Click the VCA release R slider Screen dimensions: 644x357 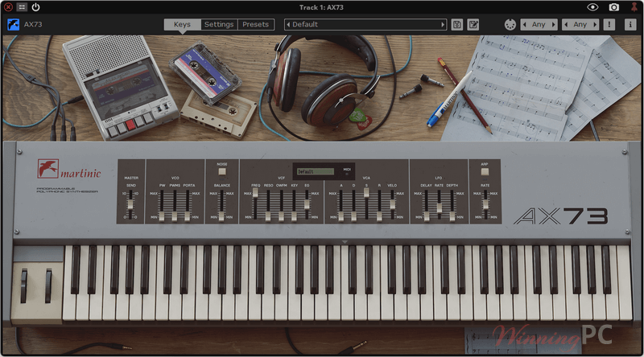point(379,205)
